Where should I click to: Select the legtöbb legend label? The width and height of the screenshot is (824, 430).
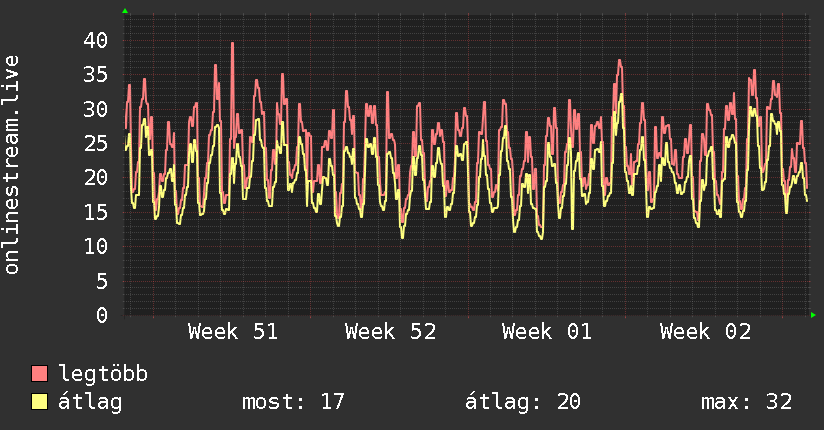tap(103, 373)
